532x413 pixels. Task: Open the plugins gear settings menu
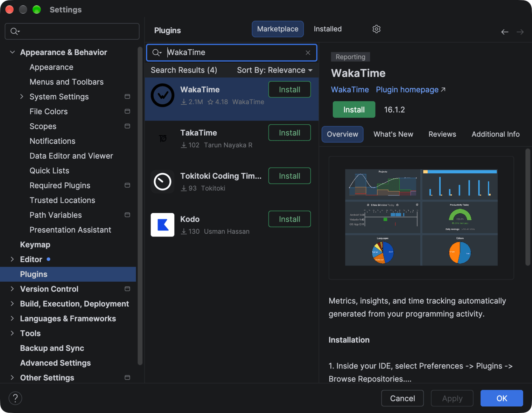click(376, 29)
